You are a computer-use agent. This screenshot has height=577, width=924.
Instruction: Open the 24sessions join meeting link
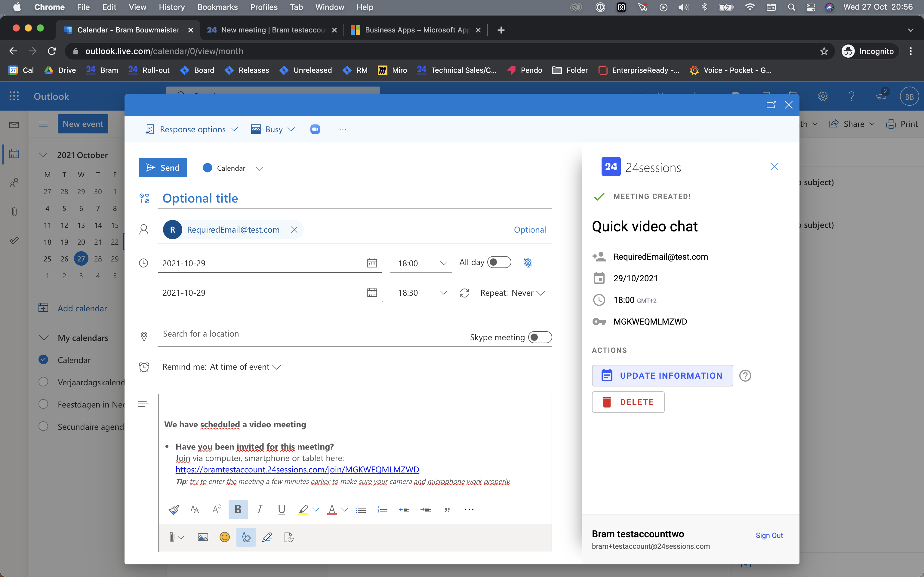(297, 469)
